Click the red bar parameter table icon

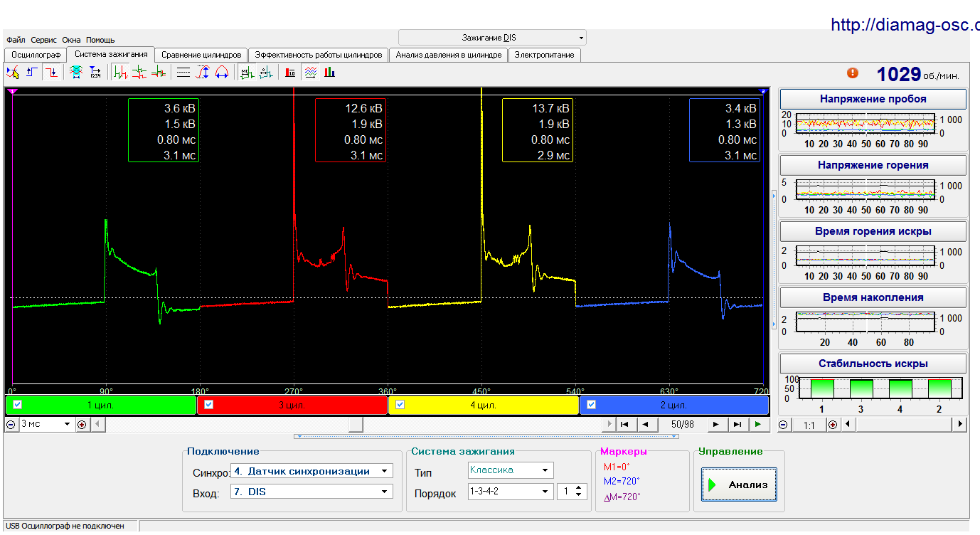290,72
